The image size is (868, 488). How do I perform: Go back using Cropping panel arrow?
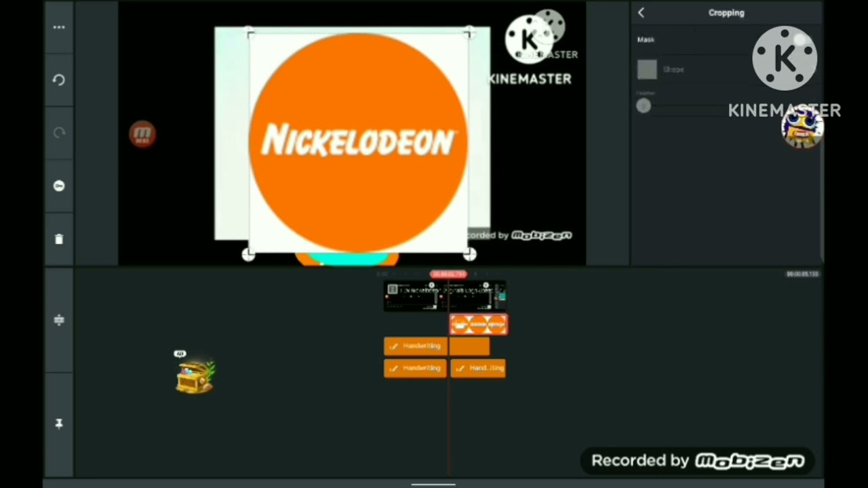coord(641,12)
